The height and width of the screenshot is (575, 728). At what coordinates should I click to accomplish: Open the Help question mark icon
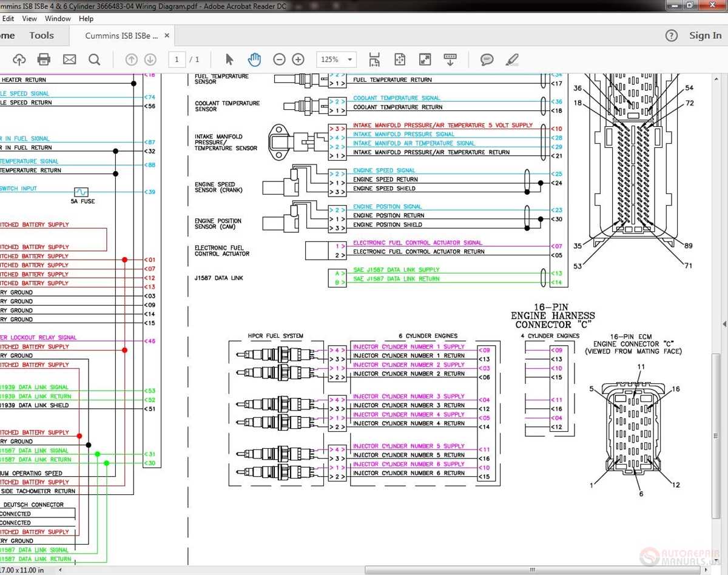pyautogui.click(x=671, y=35)
